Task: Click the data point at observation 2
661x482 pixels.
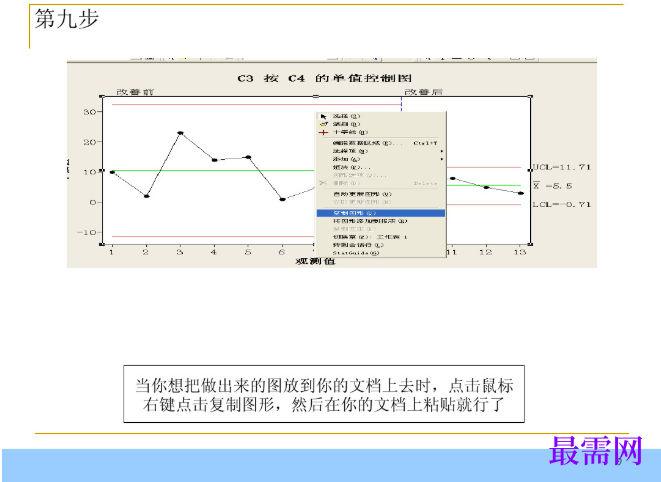Action: click(146, 196)
